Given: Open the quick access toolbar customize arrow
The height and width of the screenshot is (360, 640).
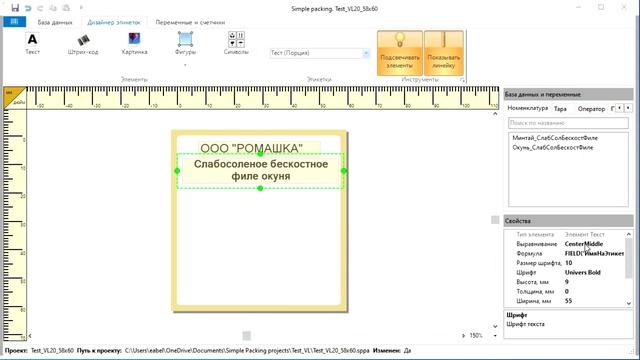Looking at the screenshot, I should (81, 8).
